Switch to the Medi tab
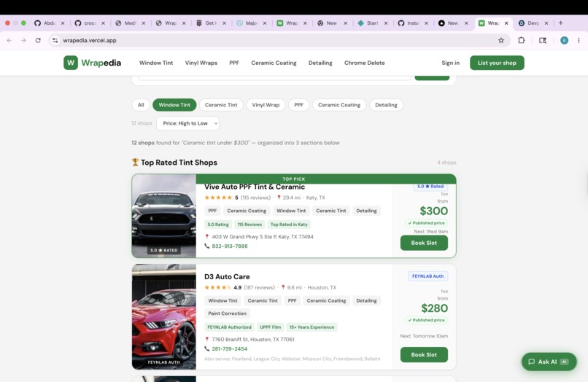The image size is (588, 382). [x=130, y=23]
